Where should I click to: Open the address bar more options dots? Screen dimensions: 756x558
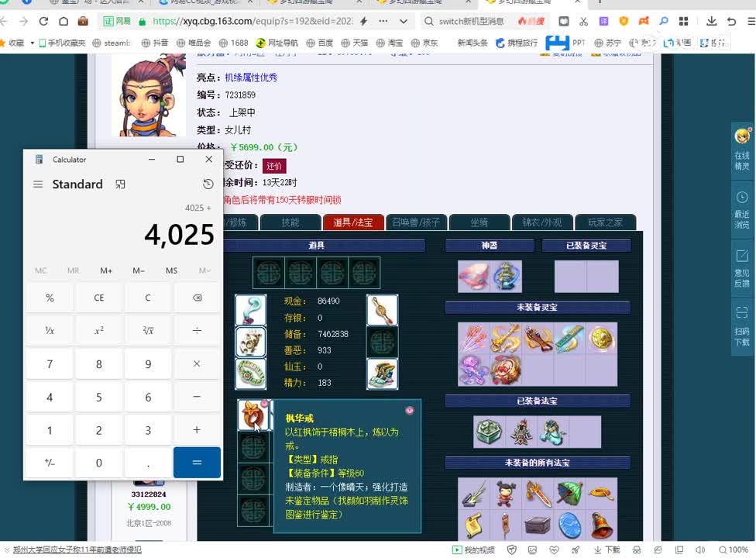point(383,21)
